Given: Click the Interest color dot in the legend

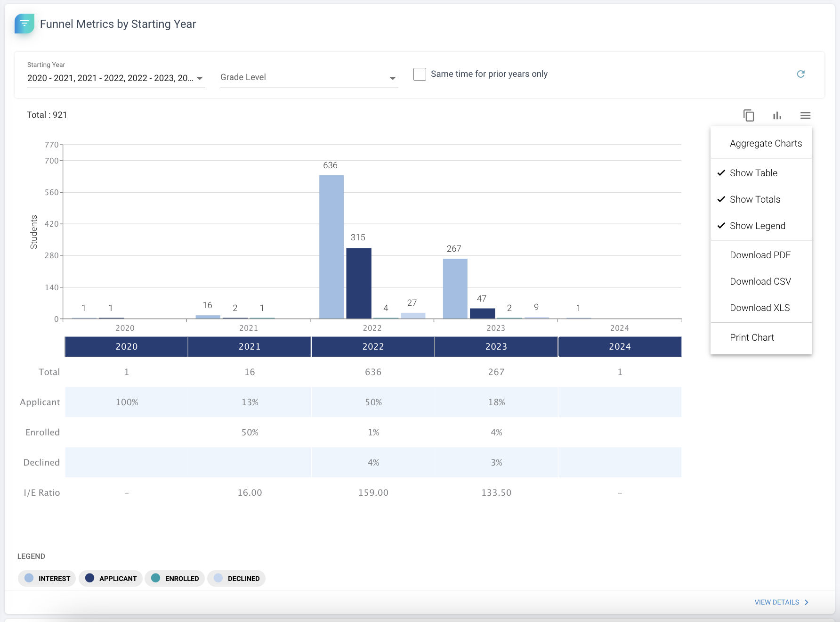Looking at the screenshot, I should pos(29,578).
